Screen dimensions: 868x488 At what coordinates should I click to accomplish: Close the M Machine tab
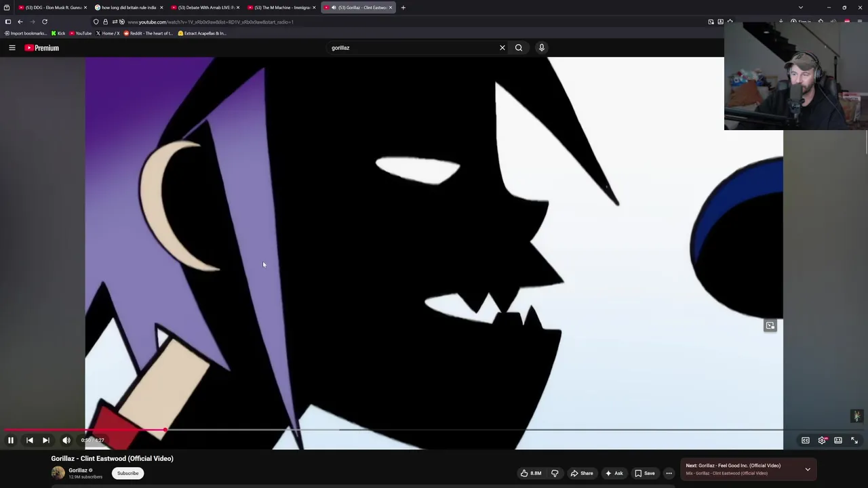(314, 7)
